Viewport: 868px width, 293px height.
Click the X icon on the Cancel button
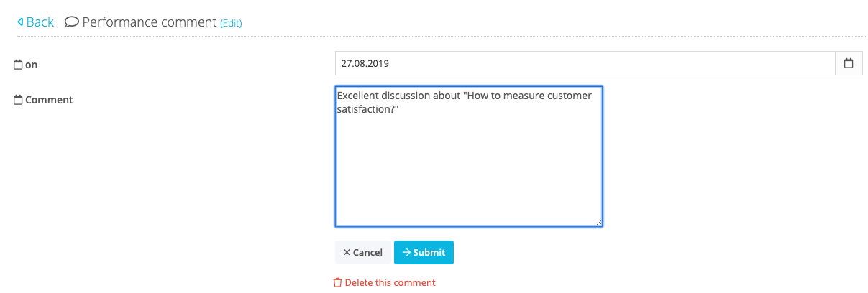[x=347, y=253]
